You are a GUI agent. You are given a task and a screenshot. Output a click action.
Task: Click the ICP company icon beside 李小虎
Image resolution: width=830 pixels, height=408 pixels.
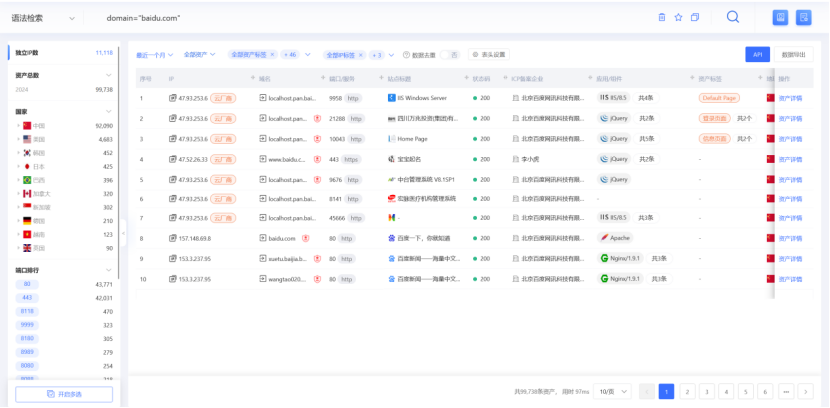pyautogui.click(x=516, y=159)
